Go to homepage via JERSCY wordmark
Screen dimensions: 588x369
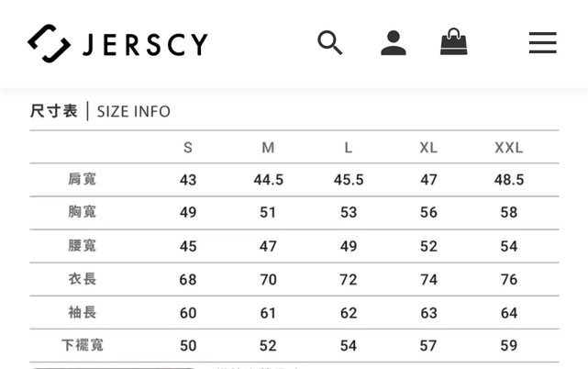pos(145,44)
